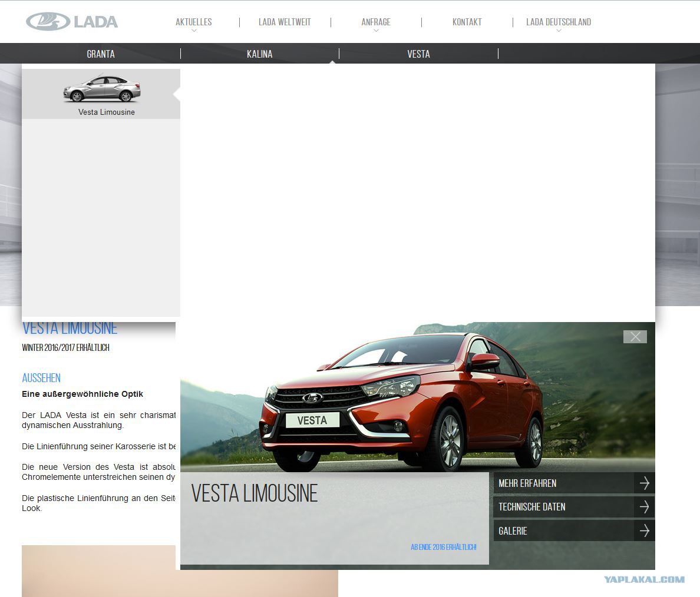Click 'Eine außergewöhnliche Optik' bold heading

82,394
